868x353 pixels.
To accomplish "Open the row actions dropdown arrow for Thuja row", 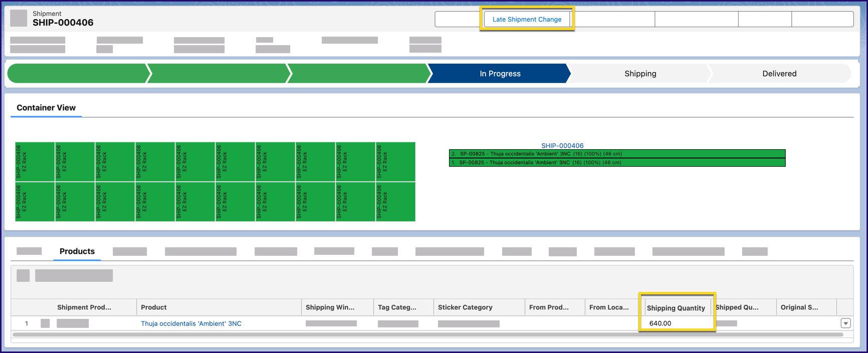I will point(845,323).
